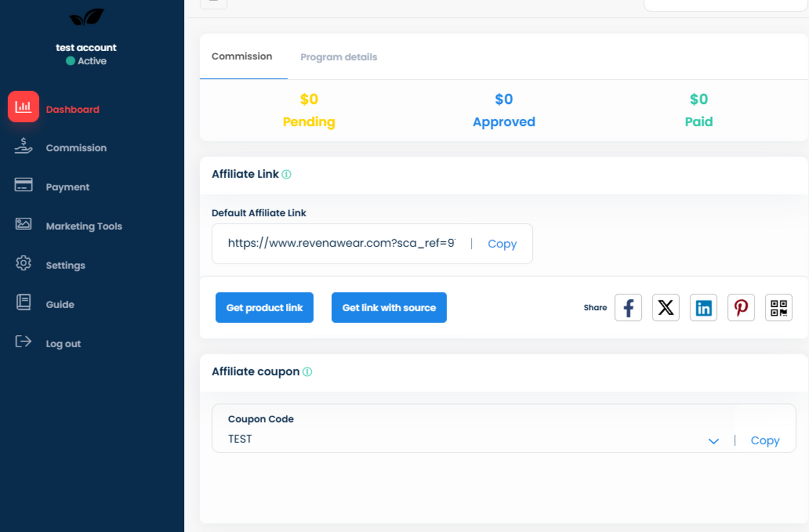This screenshot has height=532, width=809.
Task: Select the Commission tab
Action: [x=242, y=57]
